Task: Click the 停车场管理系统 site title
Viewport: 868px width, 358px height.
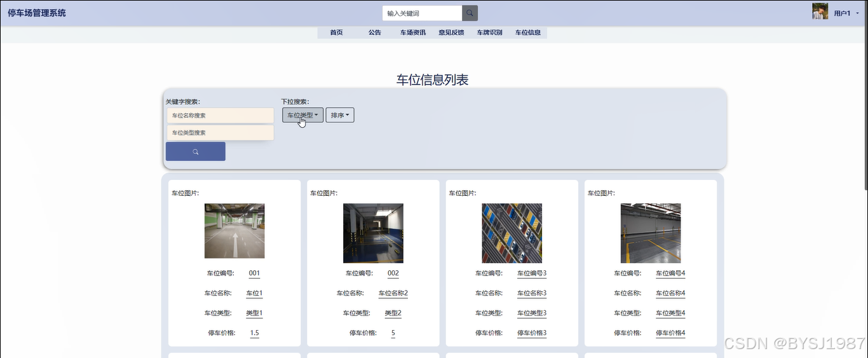Action: (37, 13)
